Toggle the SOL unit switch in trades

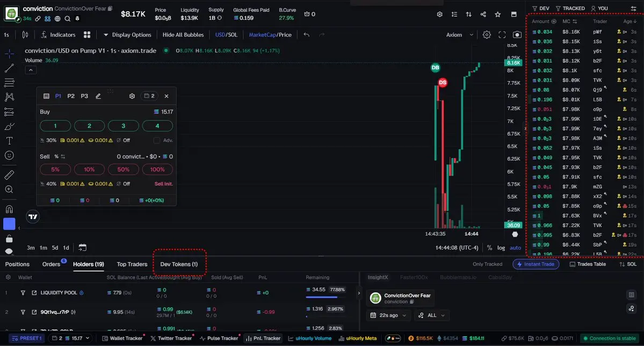(x=628, y=264)
